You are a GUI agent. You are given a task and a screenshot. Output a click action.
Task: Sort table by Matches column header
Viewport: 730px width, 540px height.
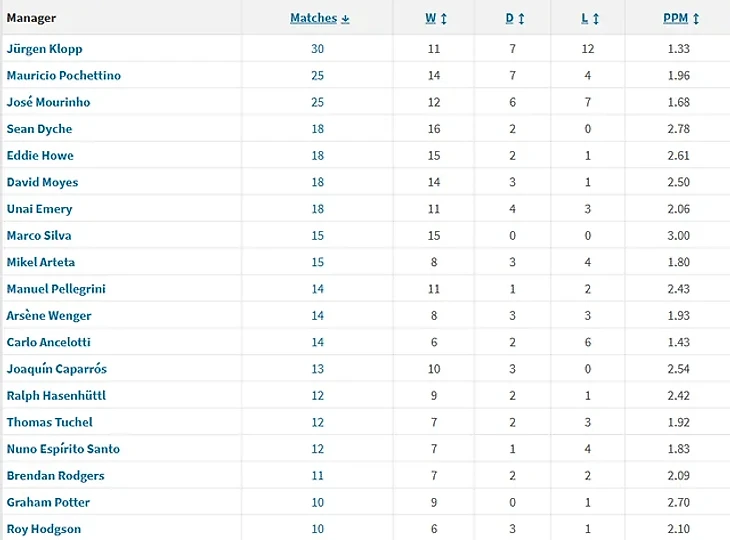pyautogui.click(x=320, y=18)
